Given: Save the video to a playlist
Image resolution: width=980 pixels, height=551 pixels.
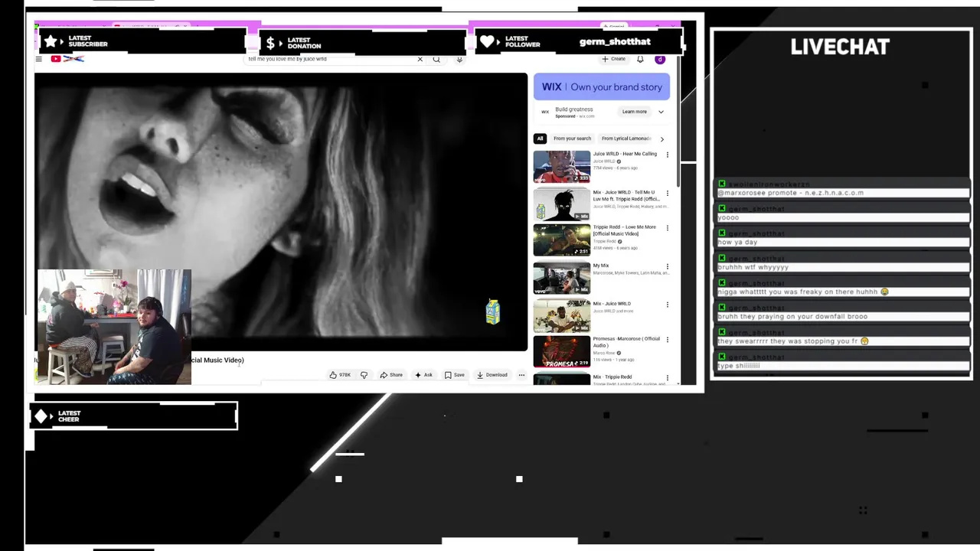Looking at the screenshot, I should tap(455, 375).
